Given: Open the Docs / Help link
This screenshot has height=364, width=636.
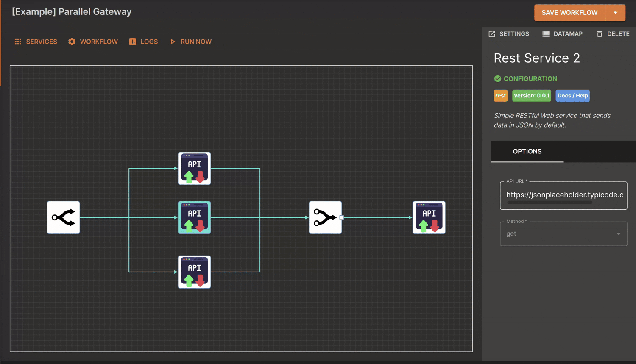Looking at the screenshot, I should pos(573,96).
